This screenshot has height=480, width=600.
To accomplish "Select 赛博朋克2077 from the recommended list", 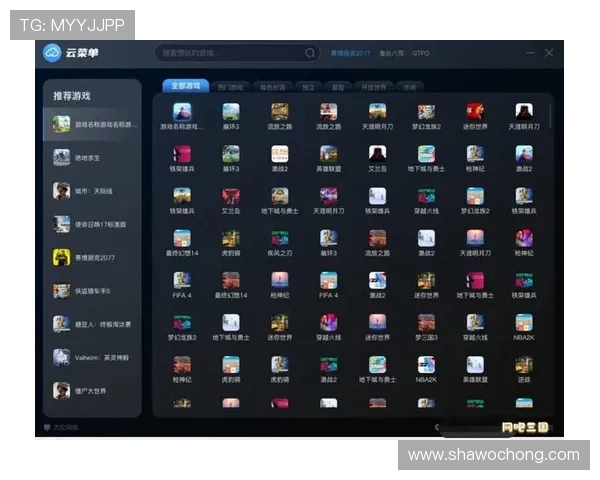I will [x=96, y=258].
